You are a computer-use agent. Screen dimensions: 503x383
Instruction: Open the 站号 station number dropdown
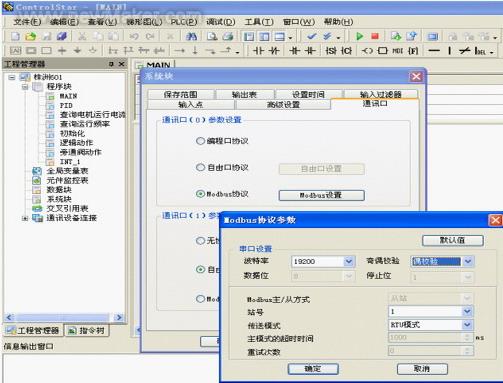coord(467,311)
